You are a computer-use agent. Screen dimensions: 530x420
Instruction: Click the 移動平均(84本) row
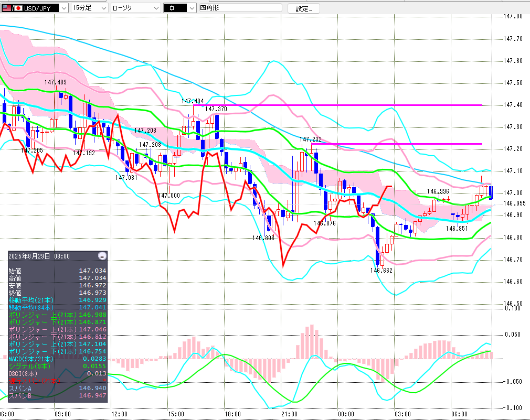[58, 308]
